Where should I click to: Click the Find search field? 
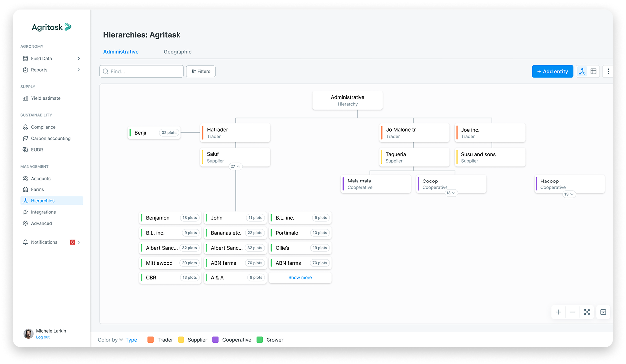[x=142, y=71]
